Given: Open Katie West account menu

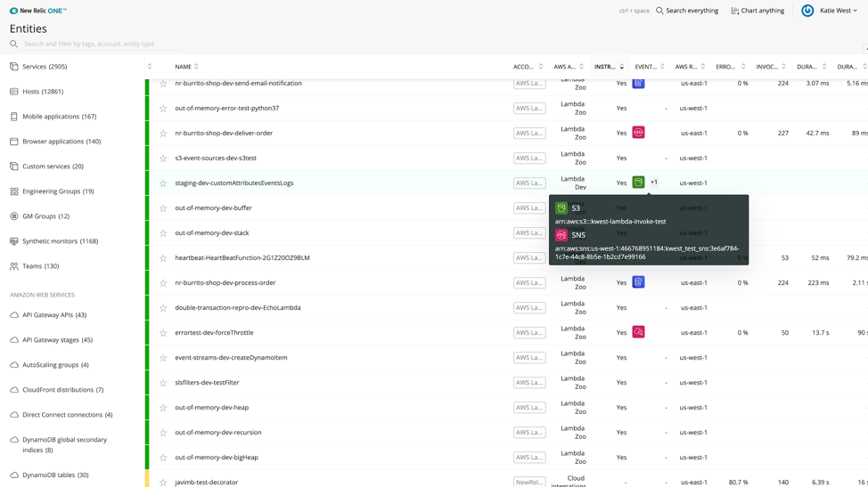Looking at the screenshot, I should [838, 11].
